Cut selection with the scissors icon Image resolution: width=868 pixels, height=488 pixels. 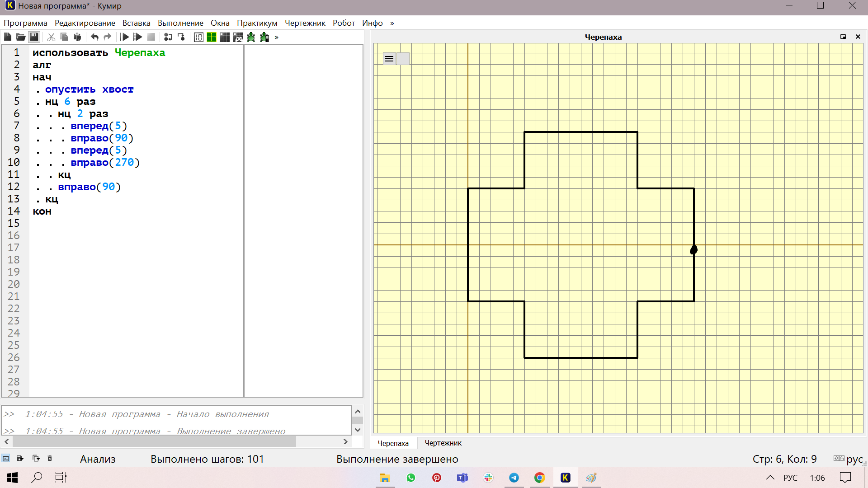coord(51,37)
